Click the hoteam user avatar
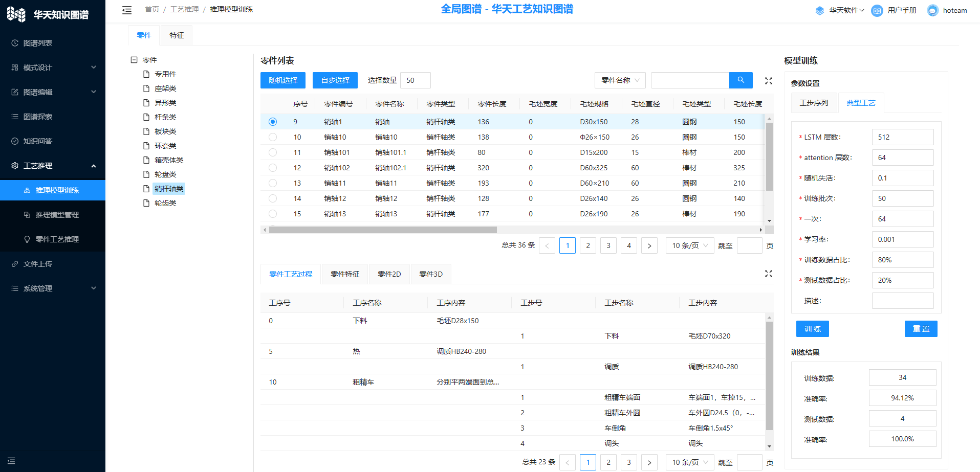980x472 pixels. (932, 11)
